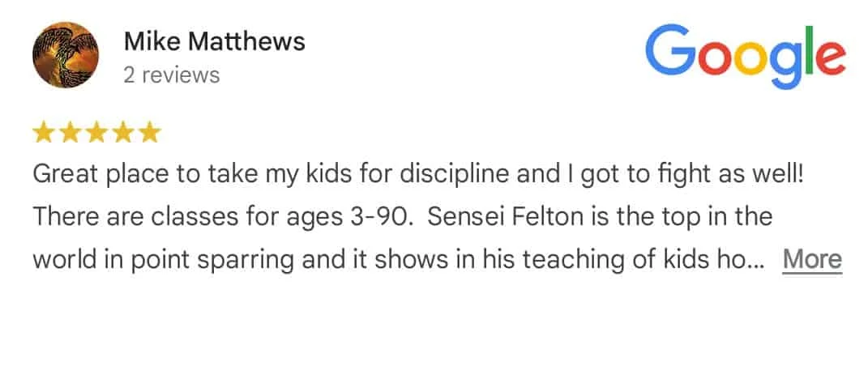Viewport: 868px width, 379px height.
Task: Click the red letter o in the Google logo
Action: (715, 58)
